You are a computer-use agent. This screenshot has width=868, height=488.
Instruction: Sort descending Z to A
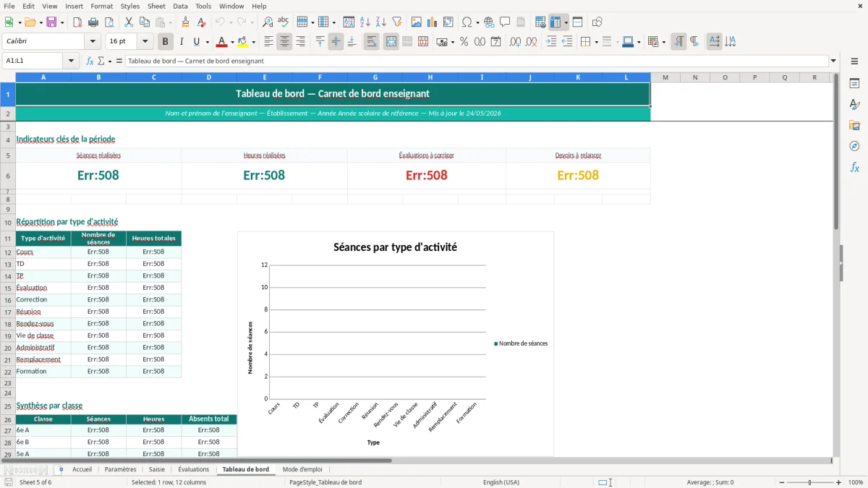click(380, 22)
